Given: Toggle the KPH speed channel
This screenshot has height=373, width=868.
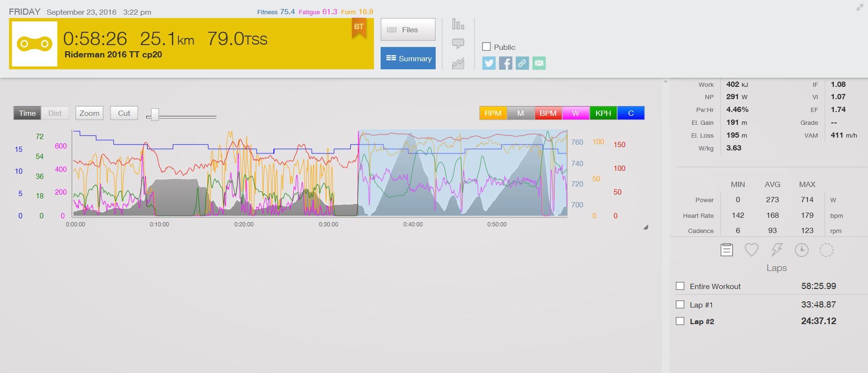Looking at the screenshot, I should [x=603, y=113].
